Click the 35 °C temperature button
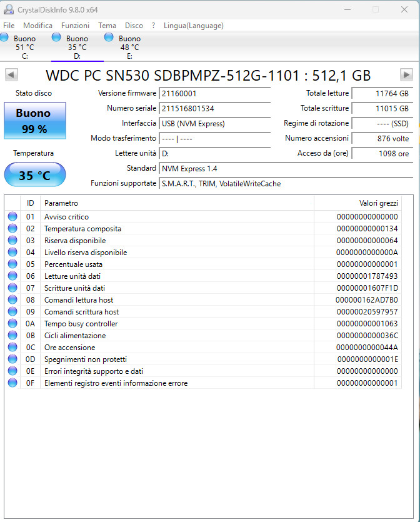 (x=35, y=174)
